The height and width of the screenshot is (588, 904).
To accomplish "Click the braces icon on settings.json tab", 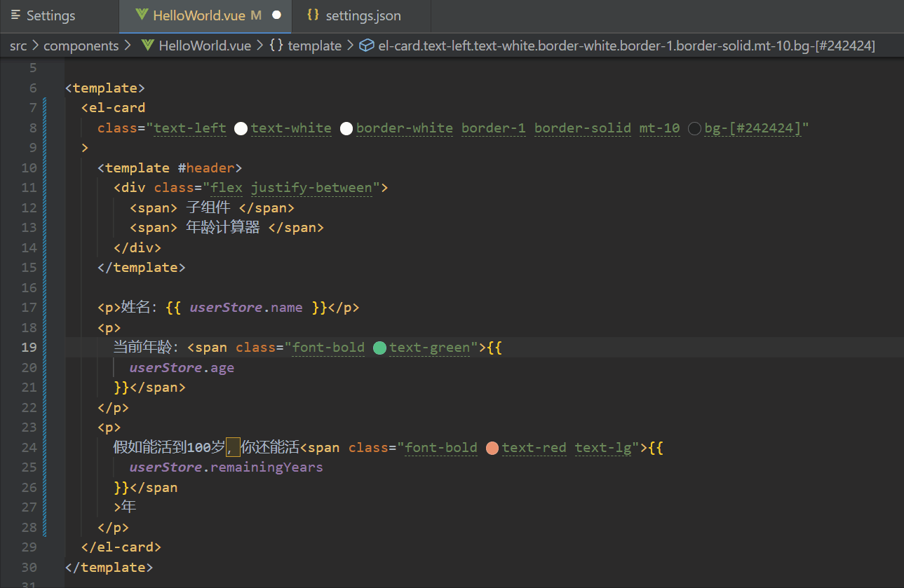I will [x=313, y=15].
